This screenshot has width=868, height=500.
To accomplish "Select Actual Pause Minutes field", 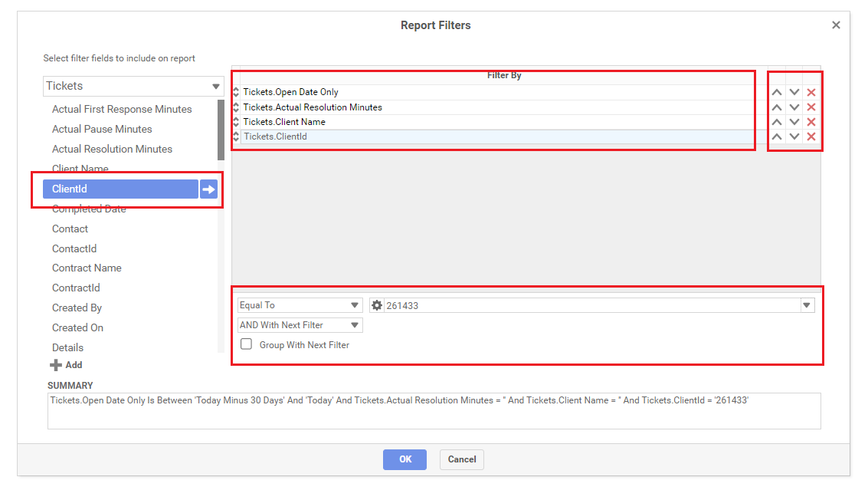I will (x=102, y=129).
